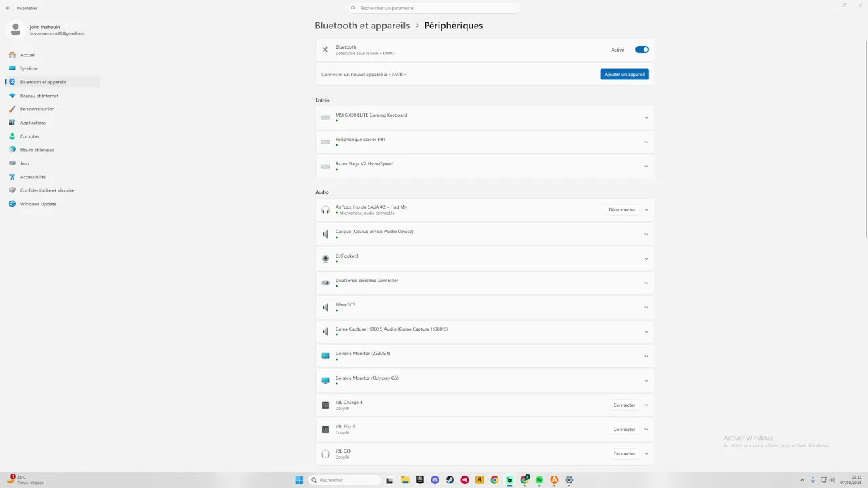Screen dimensions: 868x488
Task: Open the taskbar clock and date
Action: click(x=852, y=480)
